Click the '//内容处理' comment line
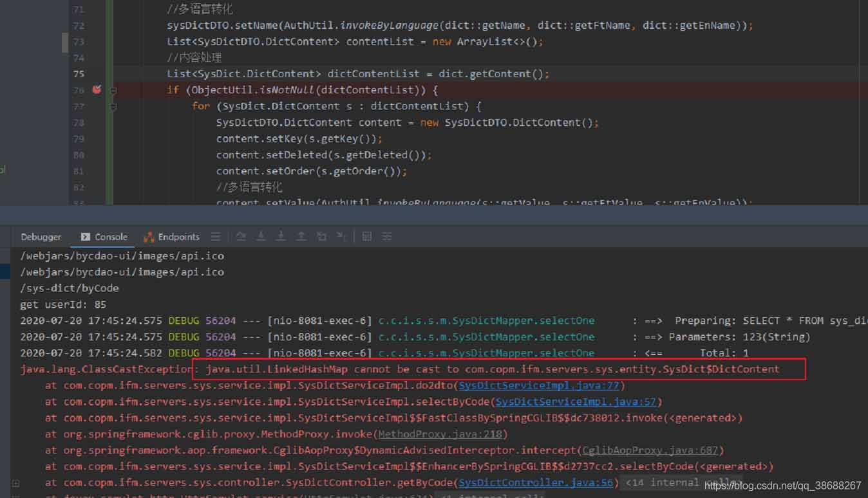868x498 pixels. 194,58
